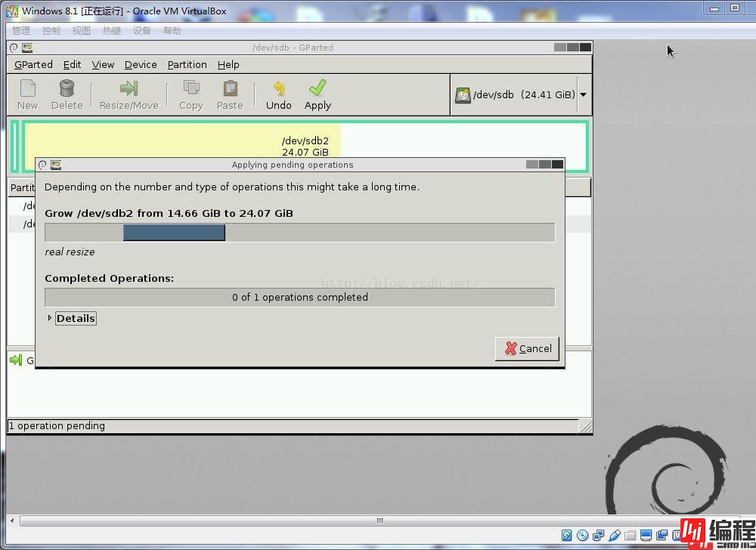Click the /dev/sdb2 partition graphic

(x=181, y=140)
